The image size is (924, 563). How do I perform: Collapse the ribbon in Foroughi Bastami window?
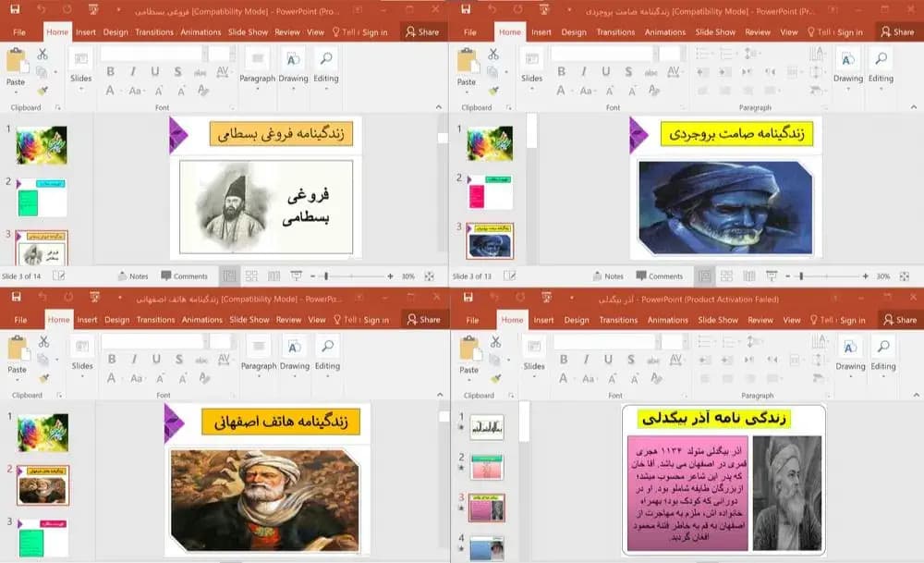[438, 106]
